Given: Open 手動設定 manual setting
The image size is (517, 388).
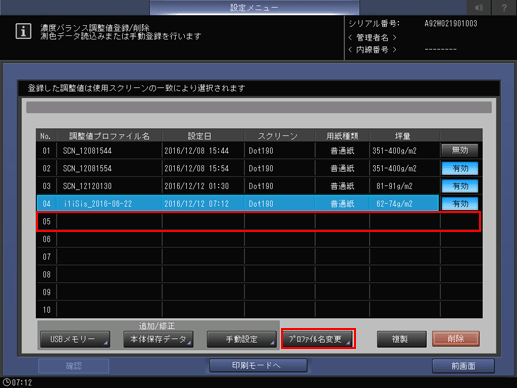Looking at the screenshot, I should pos(241,339).
